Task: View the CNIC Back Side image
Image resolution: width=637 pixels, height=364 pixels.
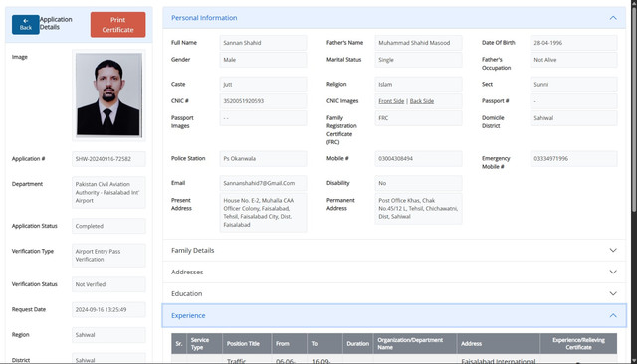Action: [422, 101]
